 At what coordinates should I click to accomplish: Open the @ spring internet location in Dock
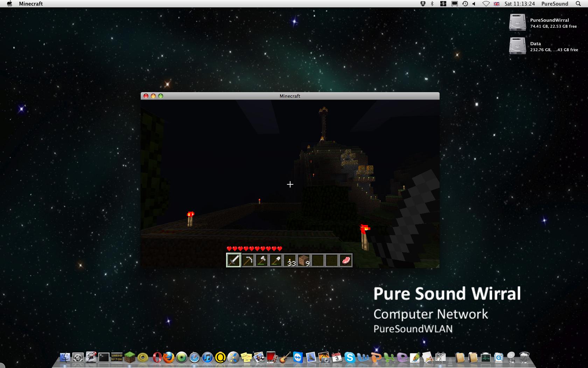click(512, 357)
